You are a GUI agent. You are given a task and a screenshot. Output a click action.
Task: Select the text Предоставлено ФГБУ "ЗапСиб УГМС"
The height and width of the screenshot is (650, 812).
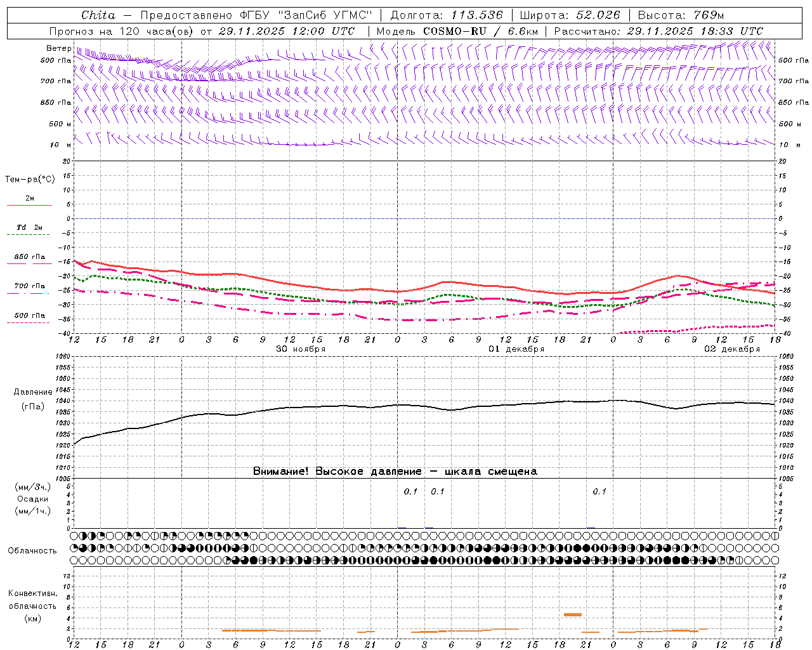pyautogui.click(x=256, y=15)
